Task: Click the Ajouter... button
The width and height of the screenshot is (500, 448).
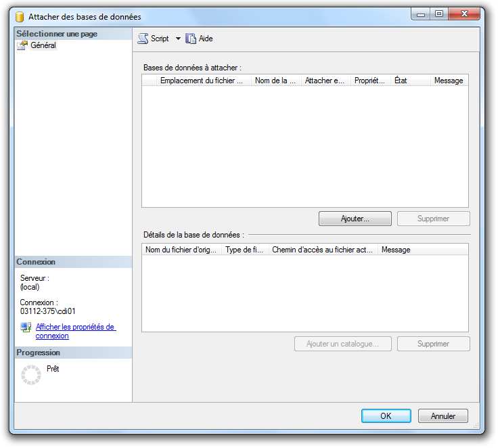Action: (x=355, y=219)
